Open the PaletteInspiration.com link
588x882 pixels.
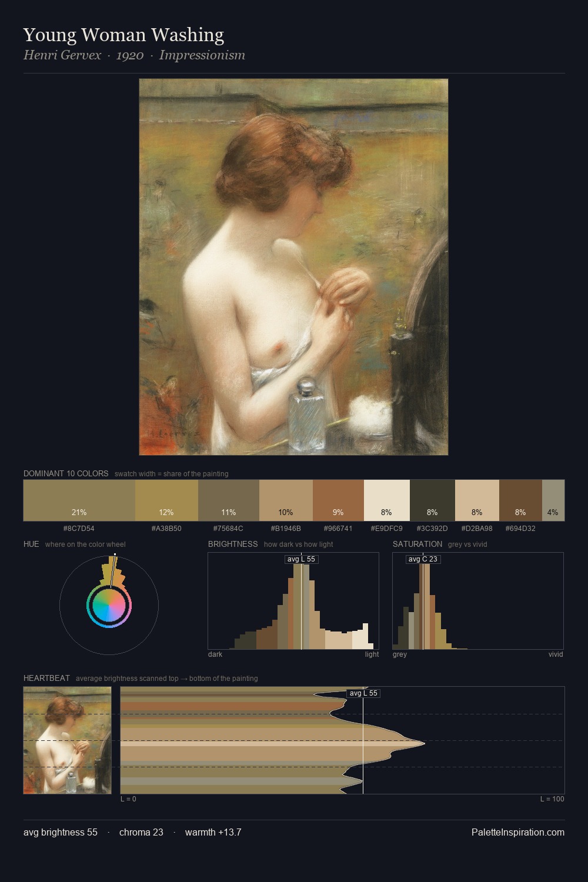point(518,833)
